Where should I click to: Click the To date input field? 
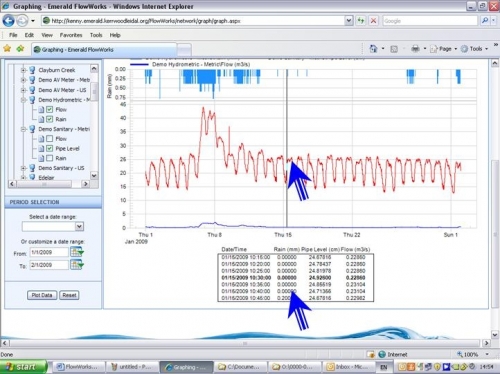(x=49, y=265)
